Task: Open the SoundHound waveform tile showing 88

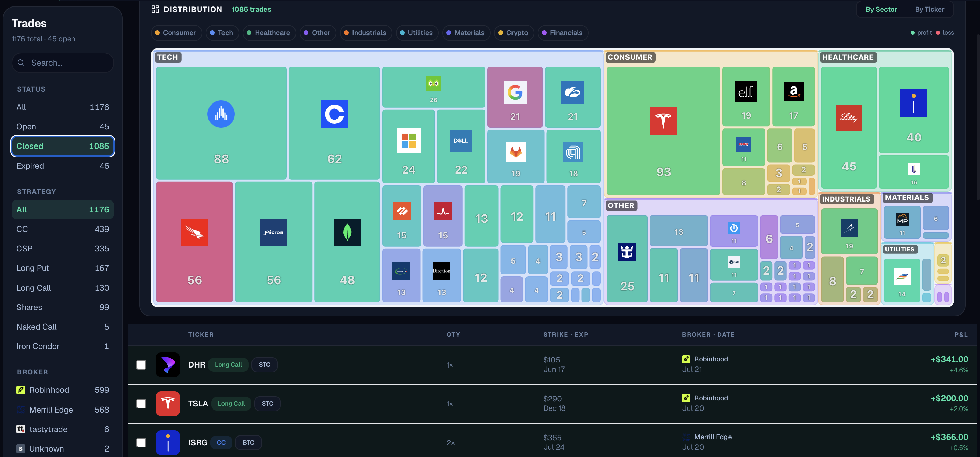Action: (x=221, y=123)
